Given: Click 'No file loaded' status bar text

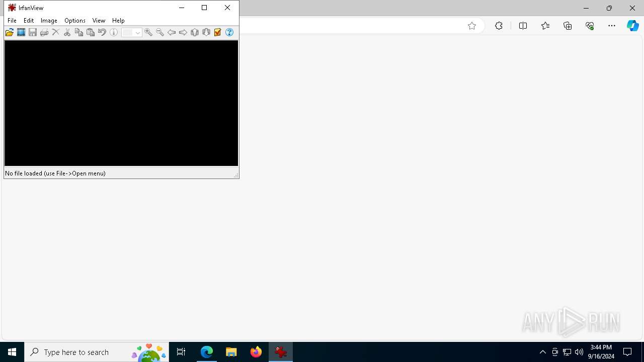Looking at the screenshot, I should pos(55,173).
